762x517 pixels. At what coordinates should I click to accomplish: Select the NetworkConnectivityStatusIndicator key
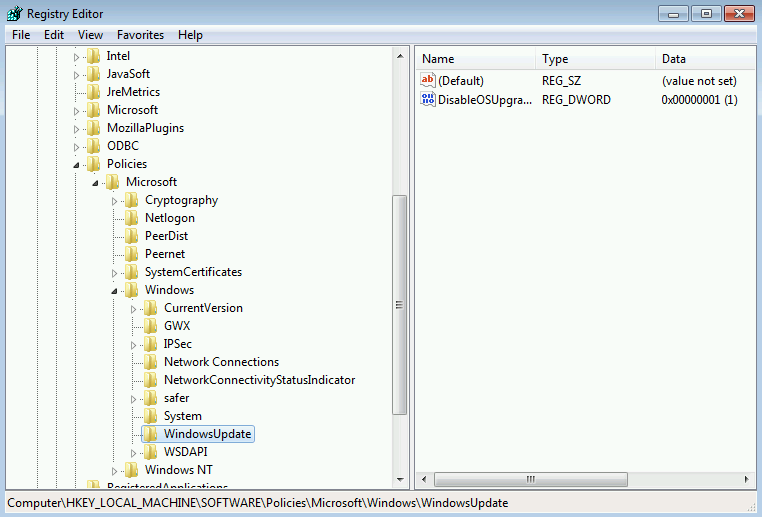(x=259, y=380)
